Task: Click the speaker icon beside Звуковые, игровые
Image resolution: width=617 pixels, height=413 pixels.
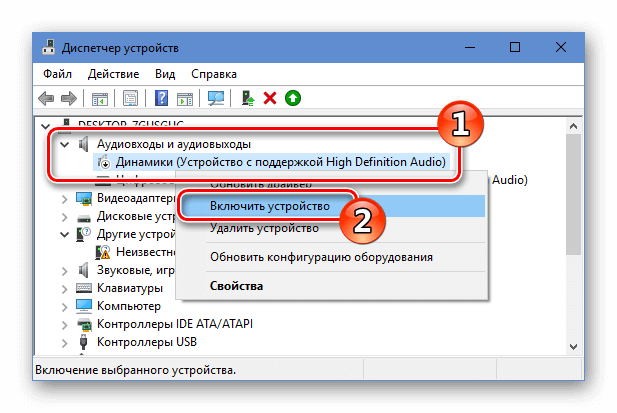Action: click(83, 270)
